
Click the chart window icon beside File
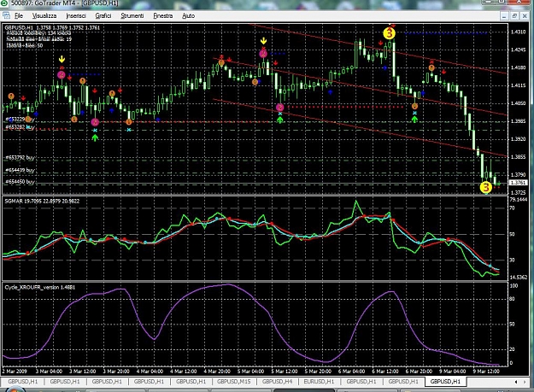pyautogui.click(x=6, y=15)
